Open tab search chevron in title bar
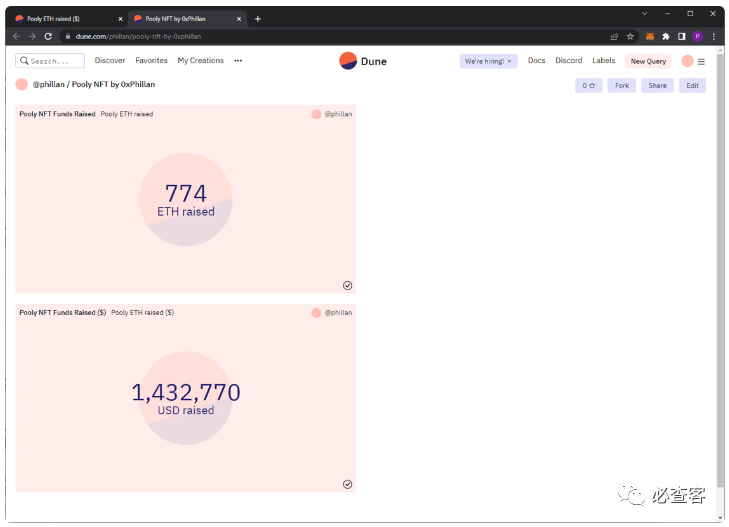Screen dimensions: 729x527 pyautogui.click(x=644, y=13)
